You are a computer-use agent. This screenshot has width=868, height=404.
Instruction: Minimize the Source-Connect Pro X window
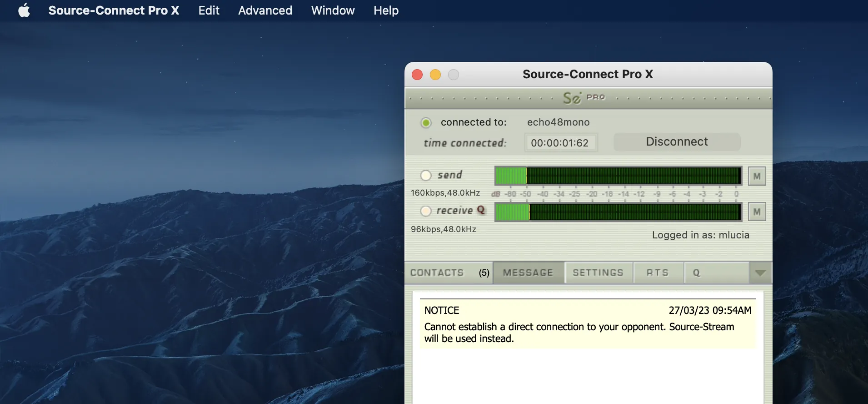[435, 75]
